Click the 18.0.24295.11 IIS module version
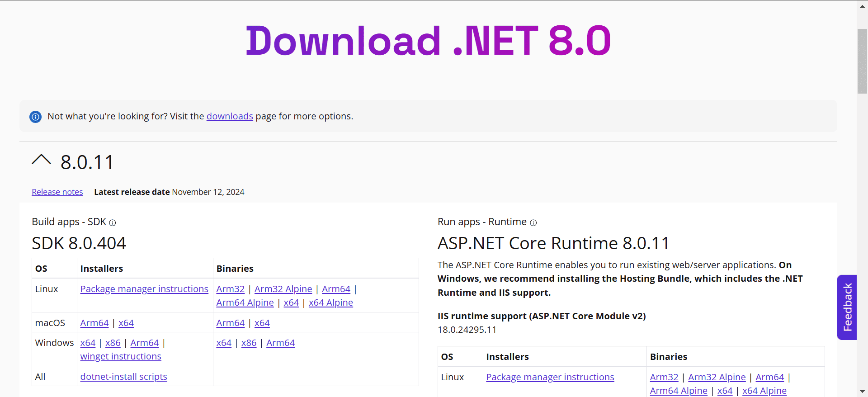Screen dimensions: 868x397 coord(467,330)
